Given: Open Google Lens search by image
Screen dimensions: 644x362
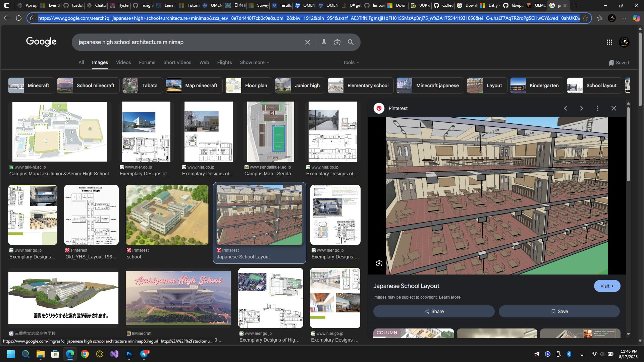Looking at the screenshot, I should pos(337,42).
